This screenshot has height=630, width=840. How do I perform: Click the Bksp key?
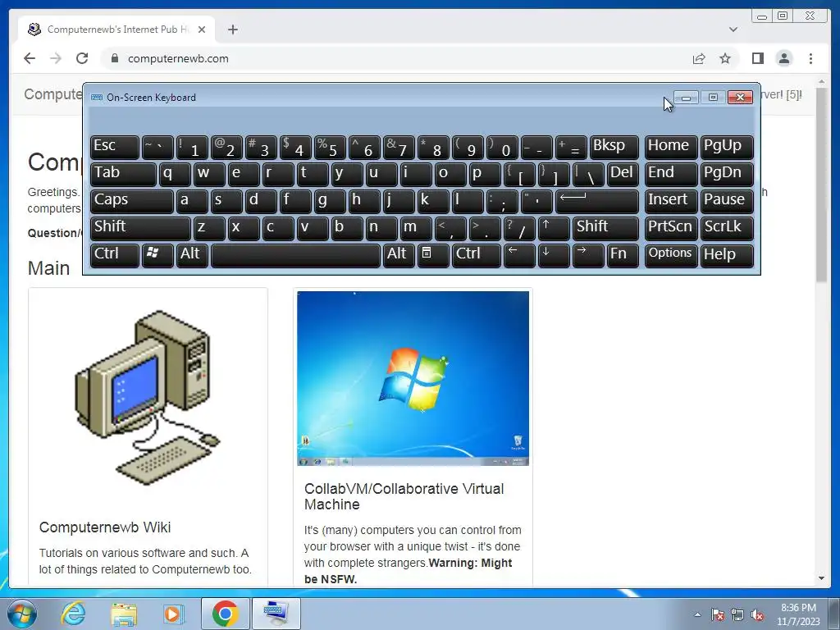click(x=614, y=148)
